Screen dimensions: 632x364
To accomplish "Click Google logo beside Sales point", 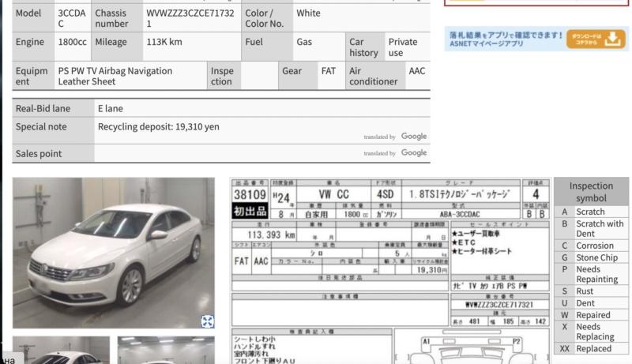I will coord(413,153).
